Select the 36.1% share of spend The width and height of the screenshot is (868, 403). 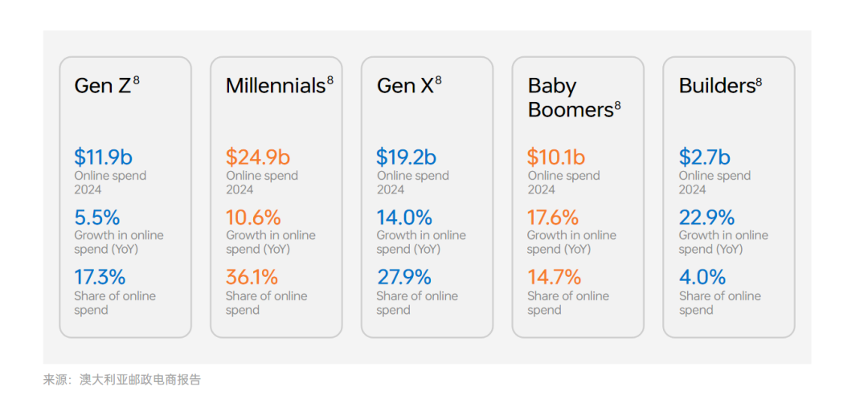click(x=252, y=278)
